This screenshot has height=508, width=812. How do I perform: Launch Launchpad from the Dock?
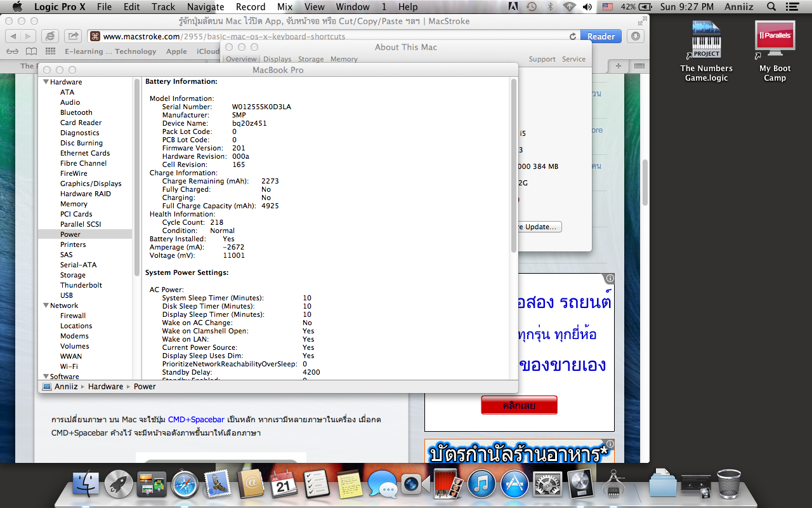(119, 485)
